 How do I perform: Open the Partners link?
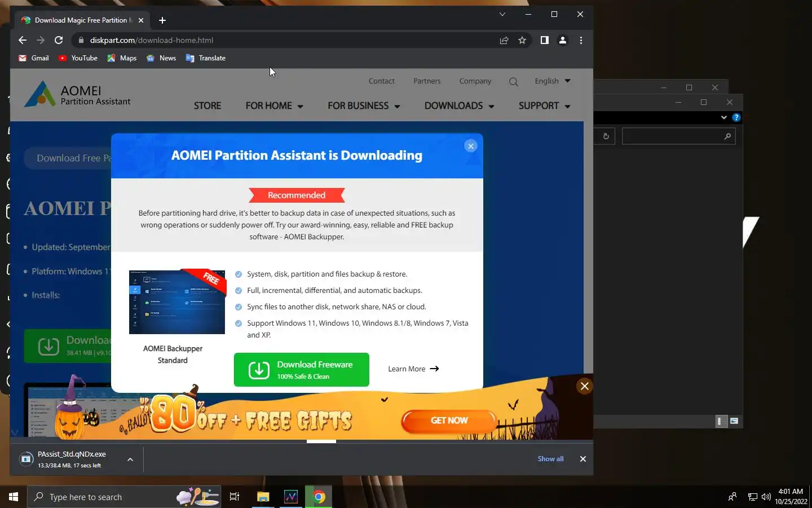[x=427, y=81]
